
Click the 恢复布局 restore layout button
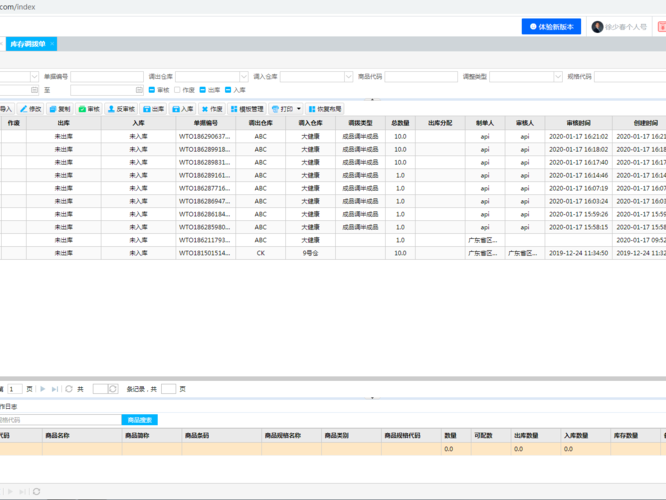[325, 109]
